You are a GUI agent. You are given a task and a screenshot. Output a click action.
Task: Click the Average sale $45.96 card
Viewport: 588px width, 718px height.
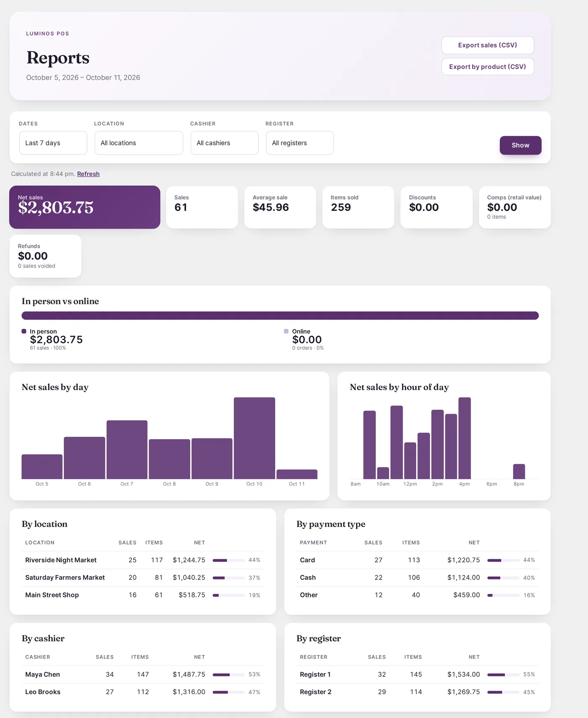[280, 207]
